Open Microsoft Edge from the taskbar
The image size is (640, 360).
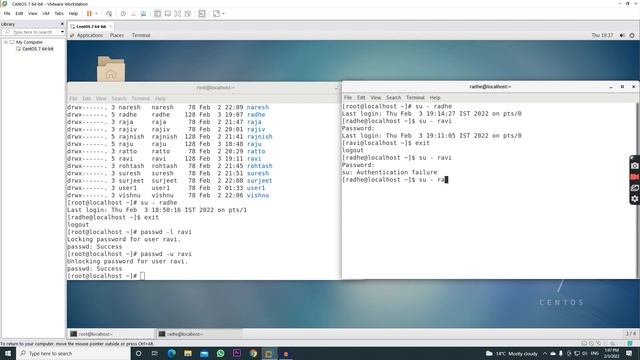(171, 353)
